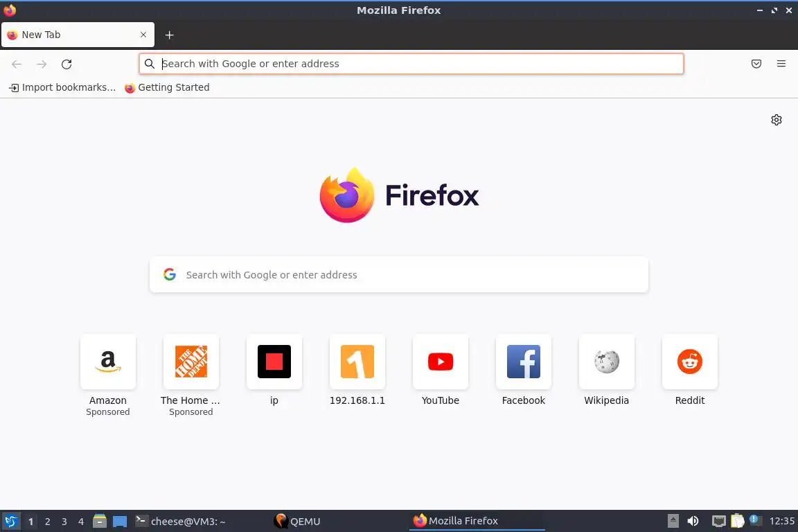
Task: Click the new tab page settings gear
Action: [776, 120]
